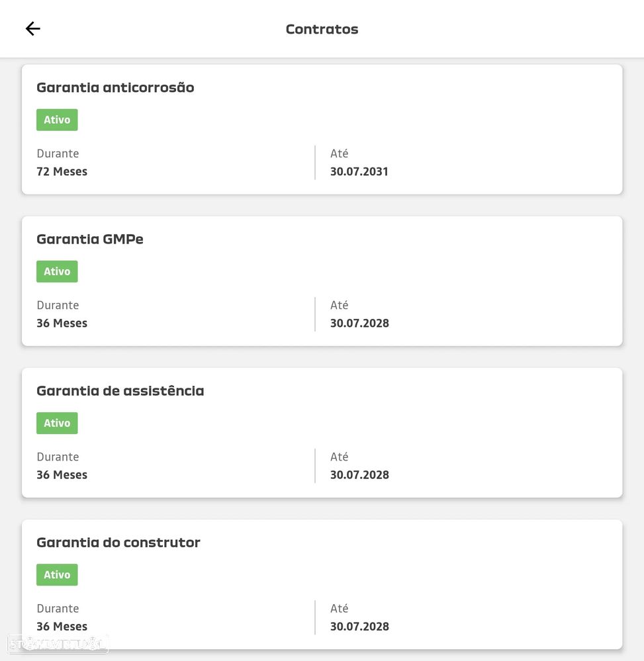Click Ativo status of Garantia de assistência

tap(57, 423)
